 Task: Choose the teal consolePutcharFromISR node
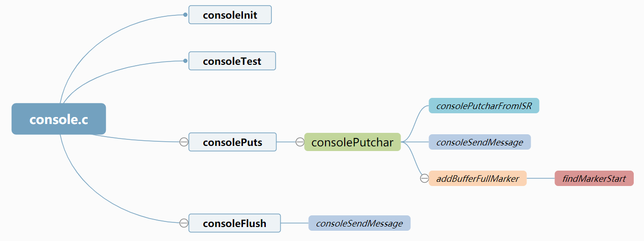tap(484, 106)
